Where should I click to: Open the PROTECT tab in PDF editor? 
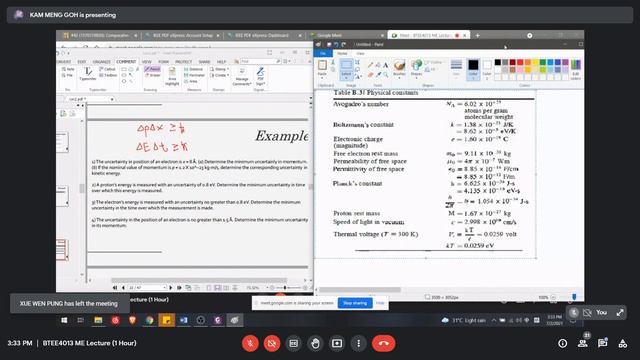tap(184, 62)
